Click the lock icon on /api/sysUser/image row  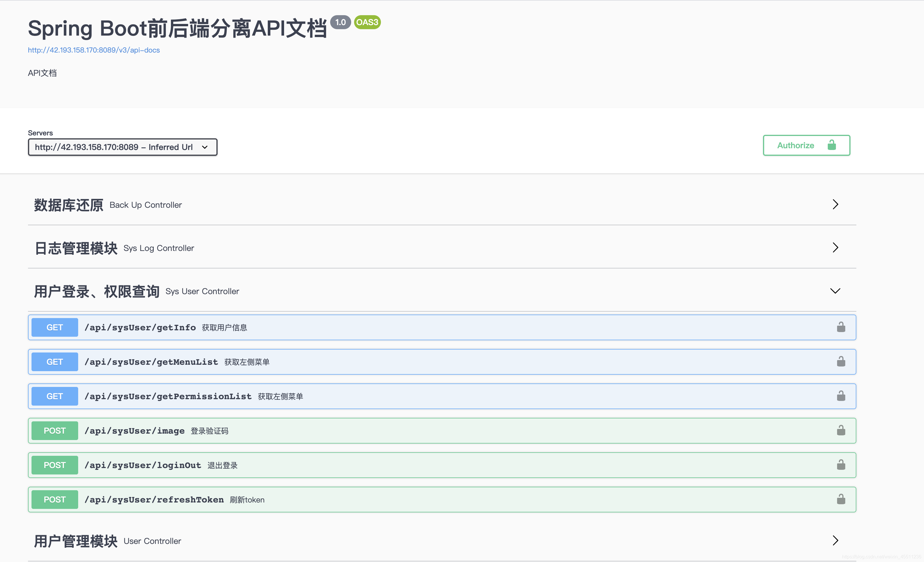pyautogui.click(x=841, y=430)
